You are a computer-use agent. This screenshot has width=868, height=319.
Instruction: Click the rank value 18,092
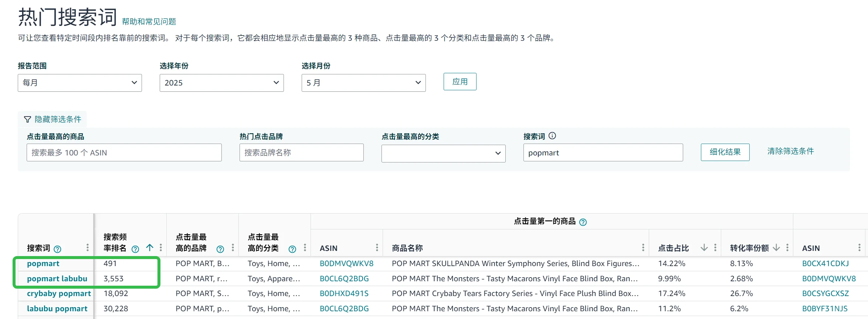[116, 293]
